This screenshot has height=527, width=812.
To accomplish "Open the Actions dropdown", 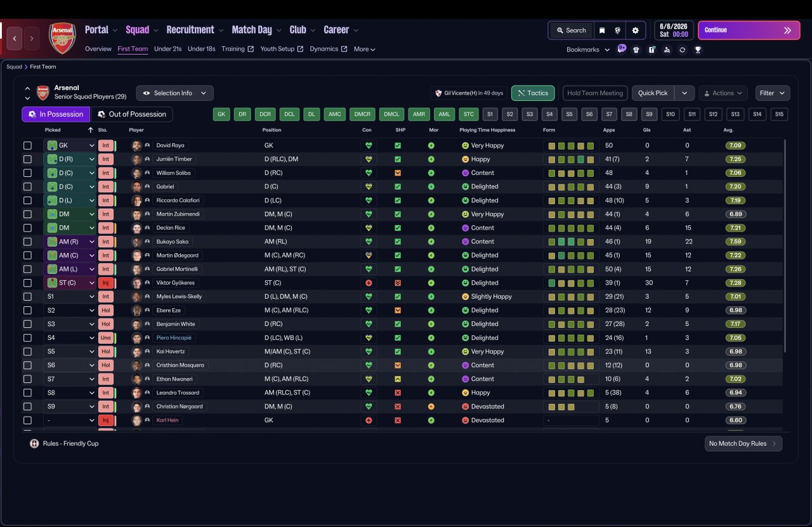I will point(723,93).
